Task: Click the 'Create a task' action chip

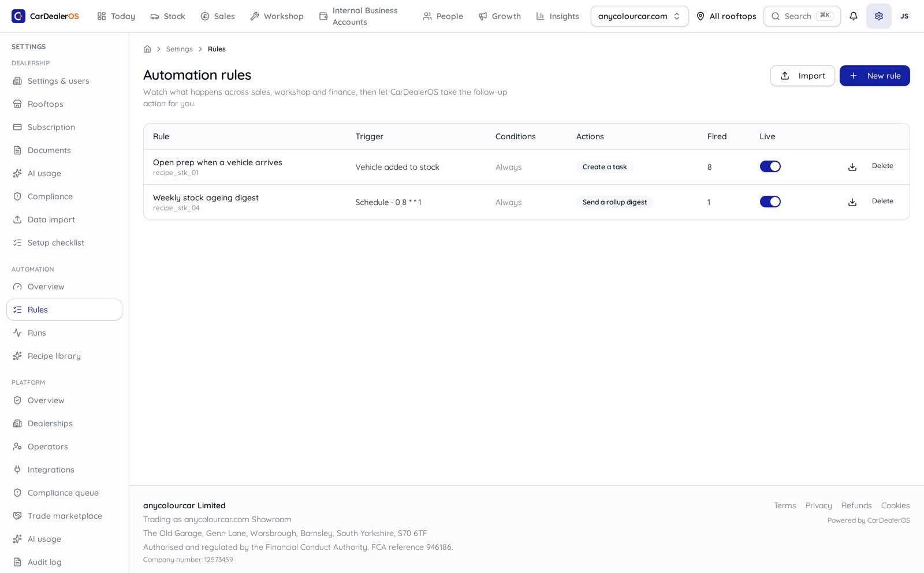Action: click(x=605, y=167)
